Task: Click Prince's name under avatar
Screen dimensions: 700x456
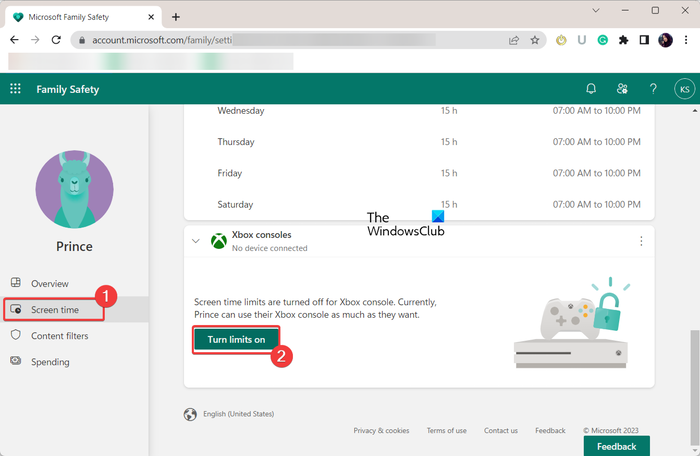Action: (x=74, y=246)
